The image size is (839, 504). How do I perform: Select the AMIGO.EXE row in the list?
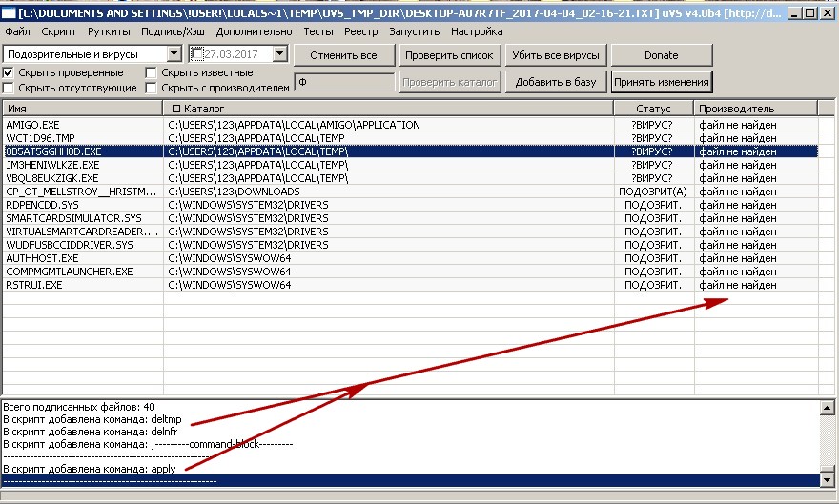click(33, 125)
